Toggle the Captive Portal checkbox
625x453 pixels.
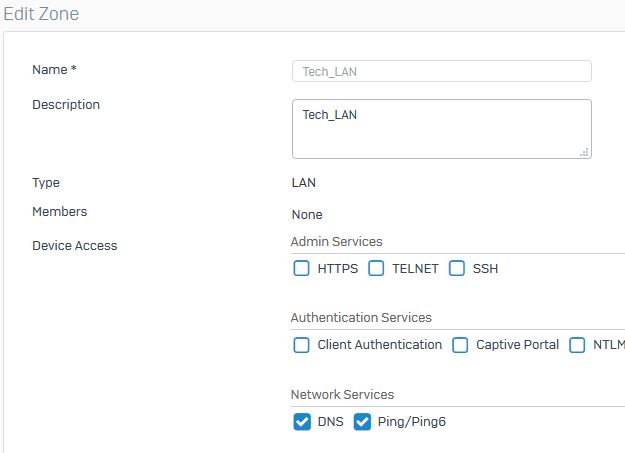(460, 345)
